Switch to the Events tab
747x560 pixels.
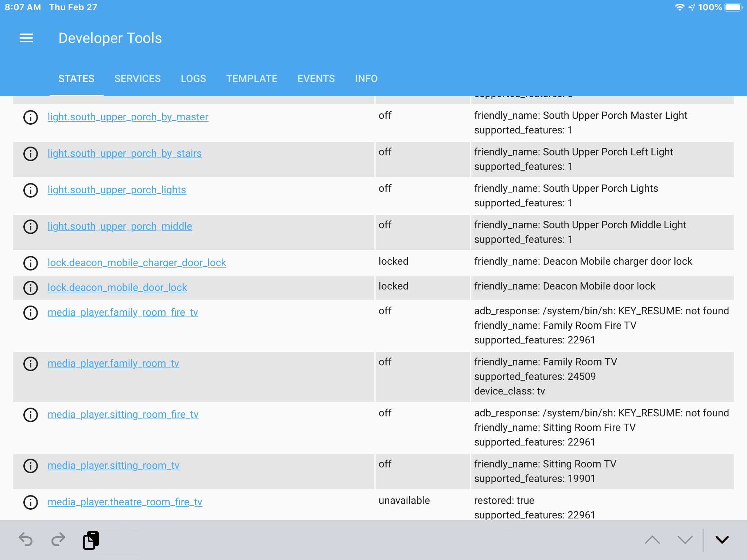(316, 79)
